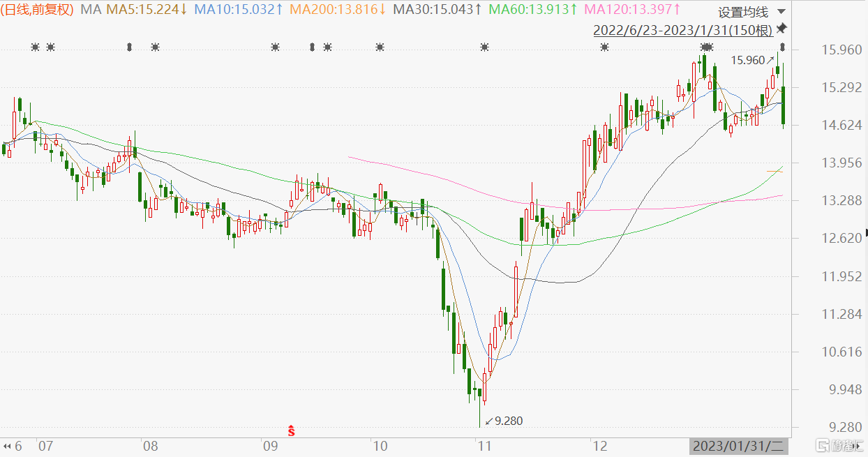The width and height of the screenshot is (868, 457).
Task: Click the event marker directly above the 10 month label
Action: point(380,47)
